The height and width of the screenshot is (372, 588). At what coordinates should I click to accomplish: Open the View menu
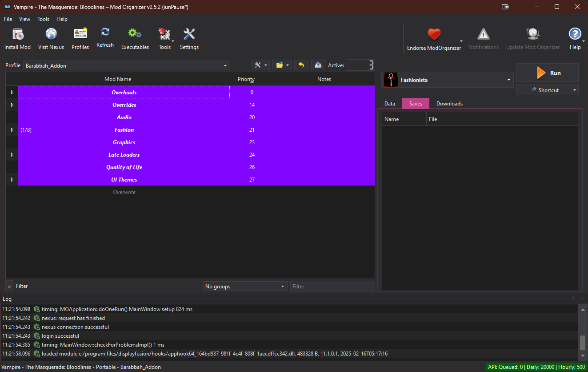coord(24,19)
